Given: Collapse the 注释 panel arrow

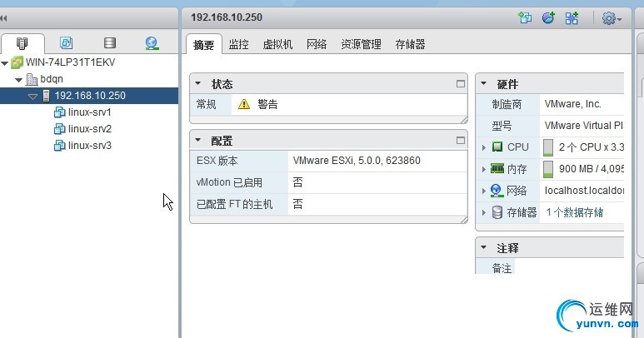Looking at the screenshot, I should 484,247.
